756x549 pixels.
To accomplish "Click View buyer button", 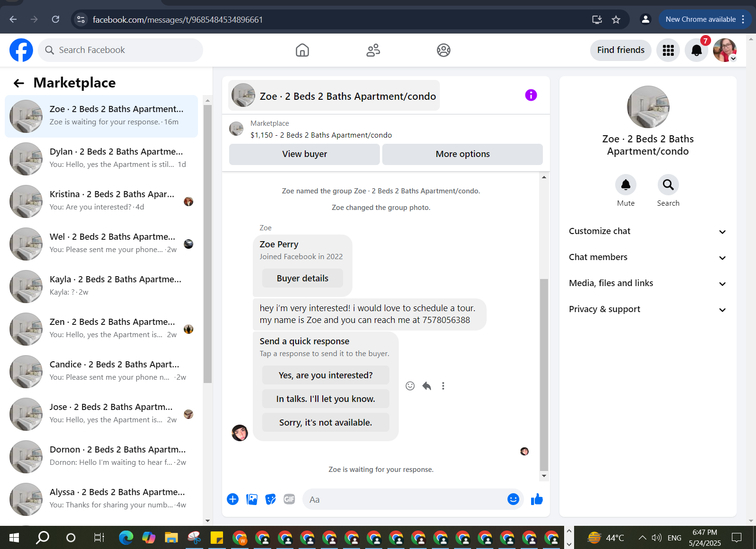I will (304, 154).
